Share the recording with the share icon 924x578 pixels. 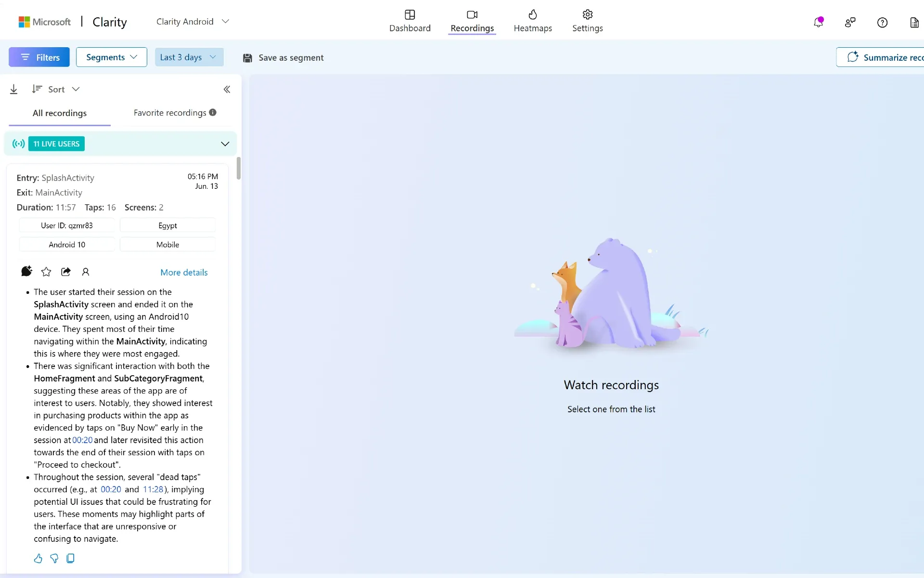point(66,272)
